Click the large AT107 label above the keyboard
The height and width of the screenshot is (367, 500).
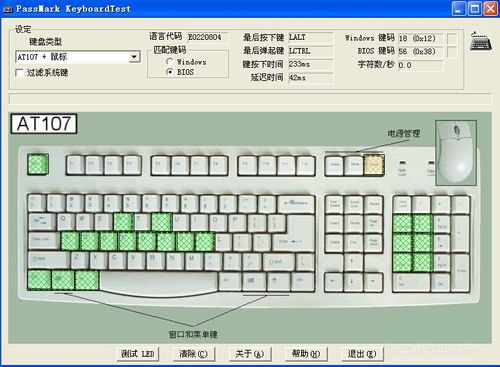[x=44, y=124]
